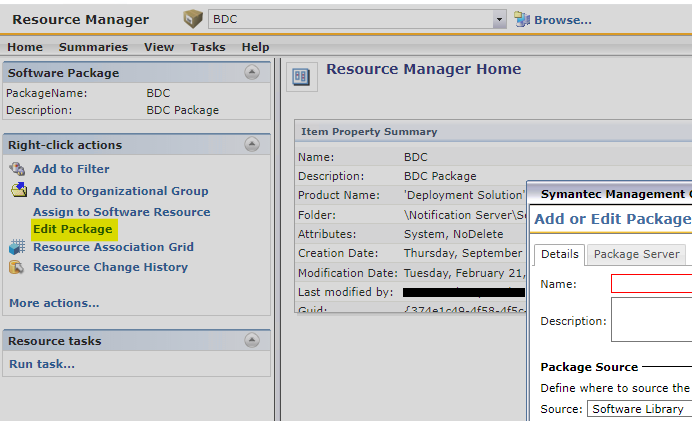Click the Resource Association Grid icon

click(x=17, y=247)
